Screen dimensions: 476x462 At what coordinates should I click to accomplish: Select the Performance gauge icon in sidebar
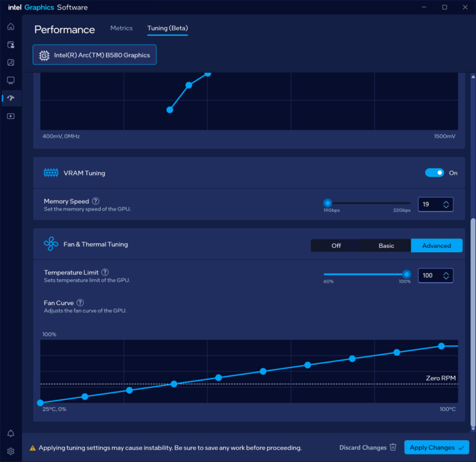point(11,98)
